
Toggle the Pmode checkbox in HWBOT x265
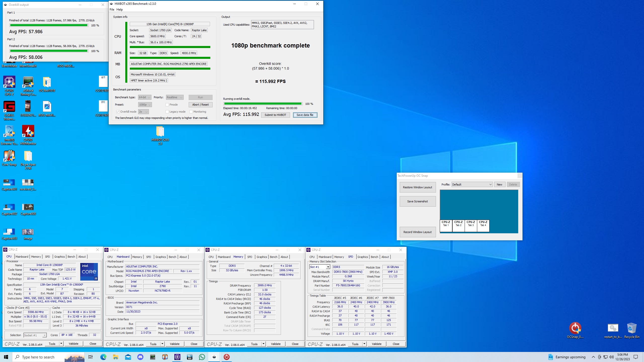click(x=167, y=105)
